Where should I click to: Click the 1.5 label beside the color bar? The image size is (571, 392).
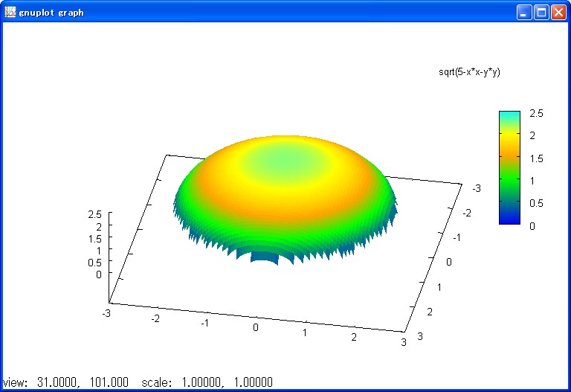[x=536, y=158]
